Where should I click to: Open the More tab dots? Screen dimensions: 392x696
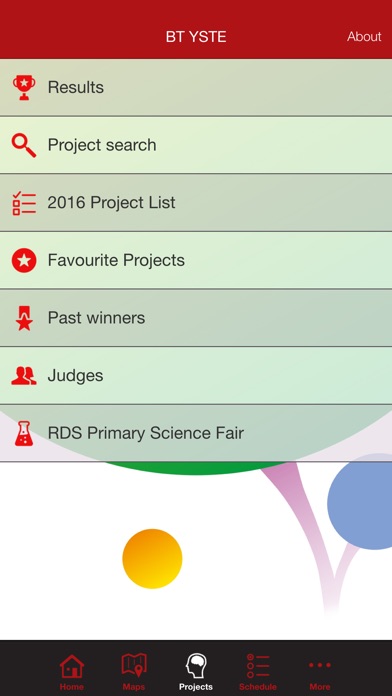[320, 672]
